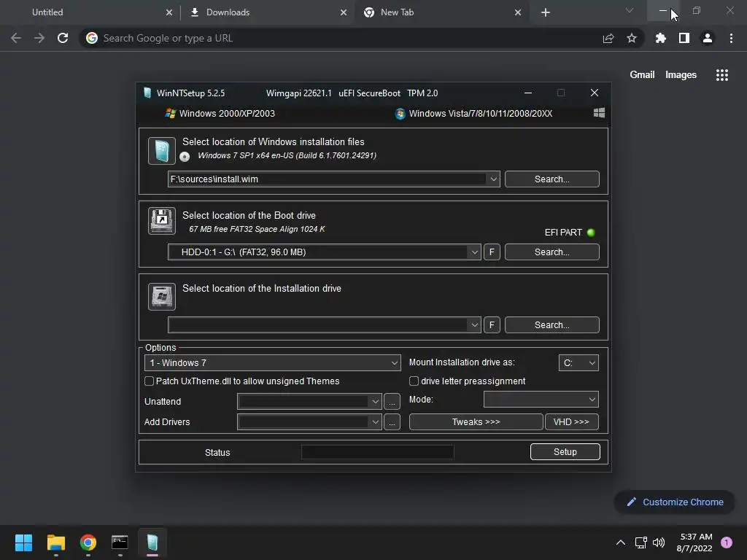Click the Status progress bar
The height and width of the screenshot is (560, 747).
377,452
